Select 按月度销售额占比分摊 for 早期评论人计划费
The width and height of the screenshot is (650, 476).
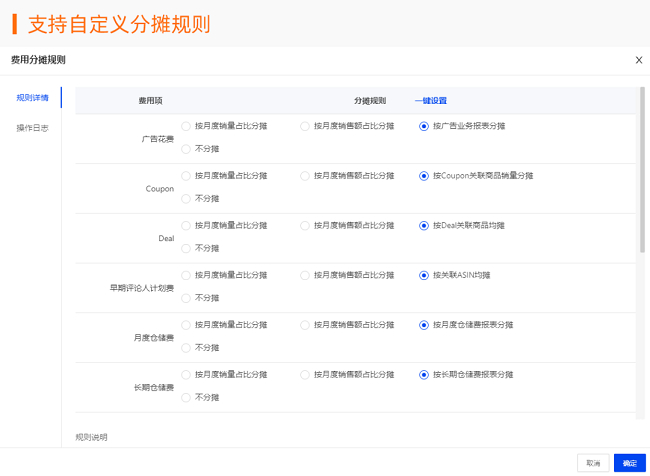coord(305,275)
